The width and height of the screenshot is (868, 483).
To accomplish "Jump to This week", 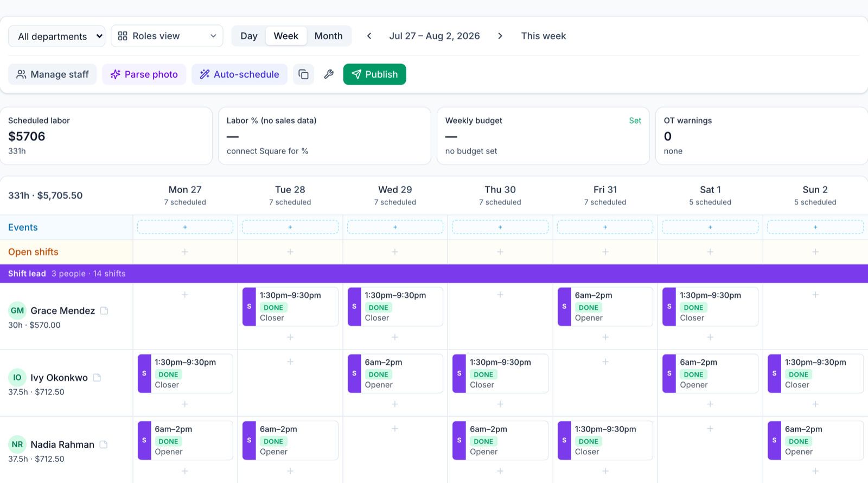I will [544, 36].
